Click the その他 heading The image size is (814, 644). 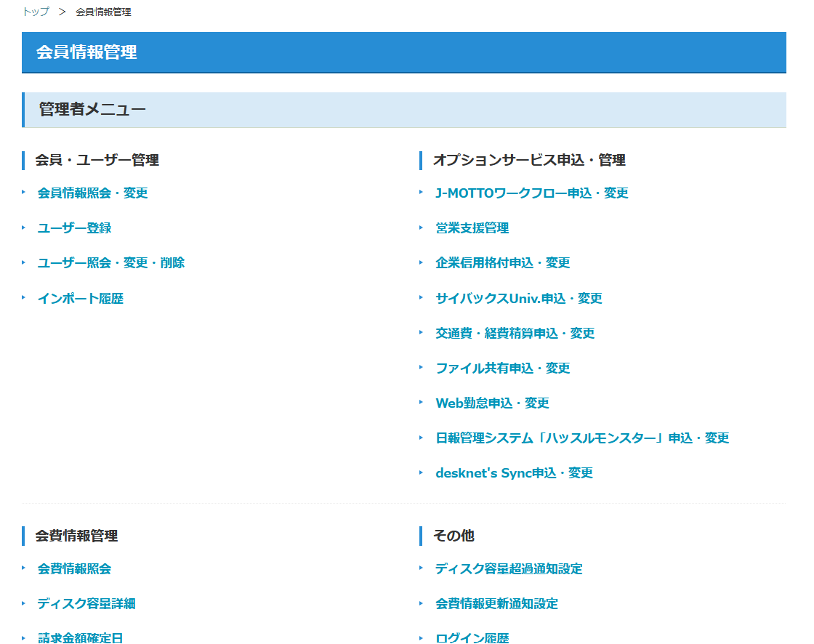point(454,536)
